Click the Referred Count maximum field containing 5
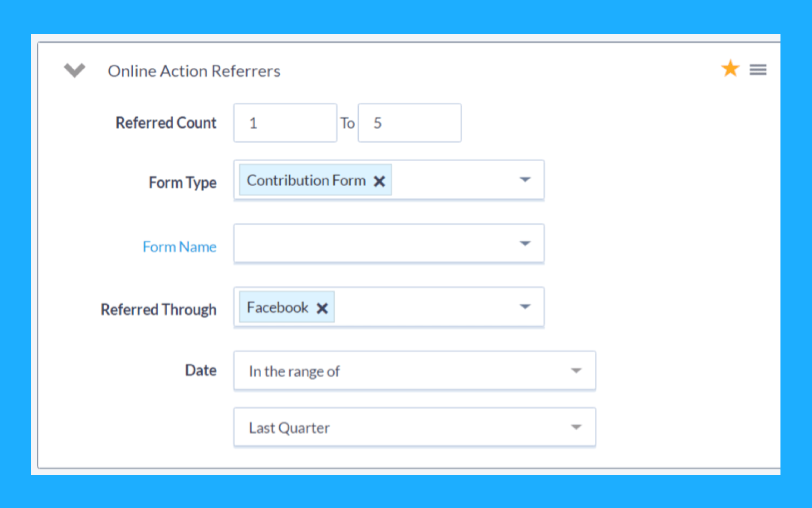 (x=409, y=123)
